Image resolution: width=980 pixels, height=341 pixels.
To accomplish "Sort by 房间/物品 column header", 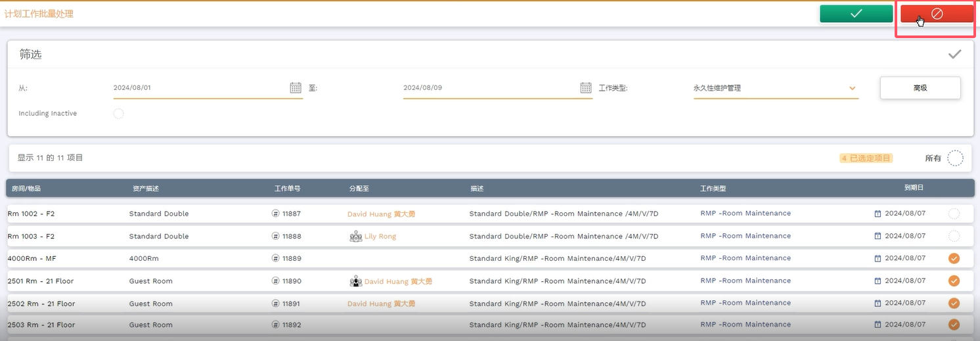I will pyautogui.click(x=26, y=189).
